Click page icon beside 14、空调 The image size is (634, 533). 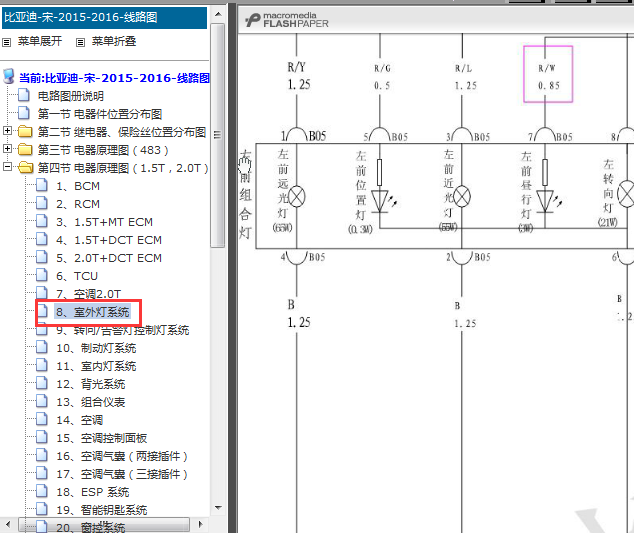click(42, 419)
